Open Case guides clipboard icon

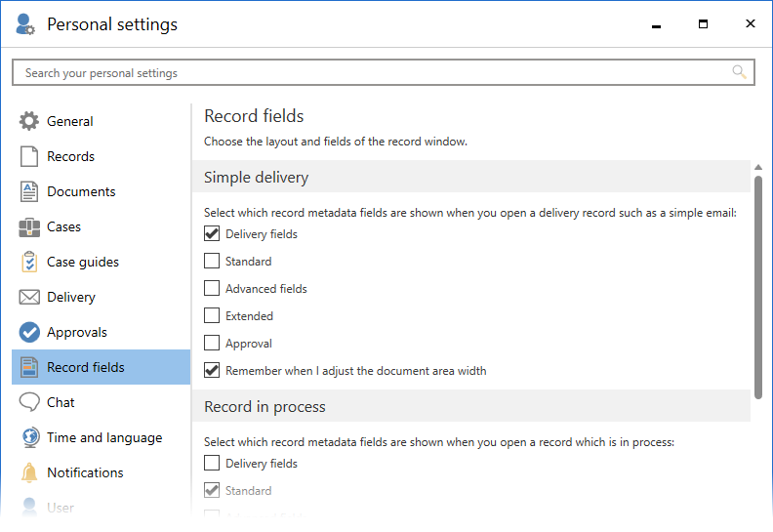point(29,262)
